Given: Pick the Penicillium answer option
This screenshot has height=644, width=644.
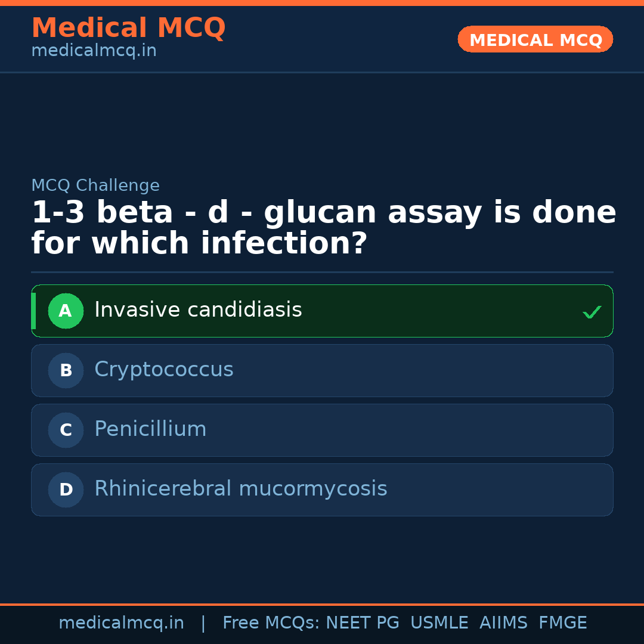Looking at the screenshot, I should point(150,429).
